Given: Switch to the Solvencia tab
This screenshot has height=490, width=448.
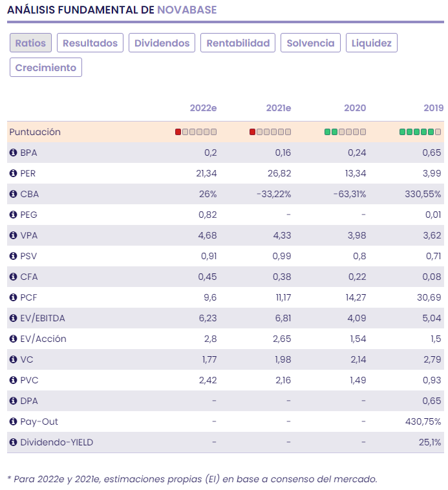Looking at the screenshot, I should (x=310, y=43).
